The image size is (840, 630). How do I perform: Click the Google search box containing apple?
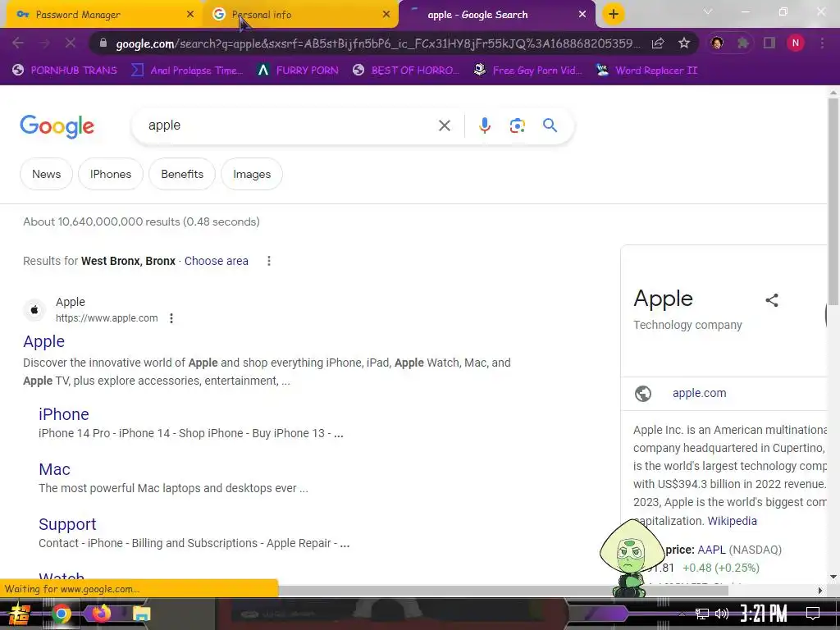pyautogui.click(x=290, y=126)
